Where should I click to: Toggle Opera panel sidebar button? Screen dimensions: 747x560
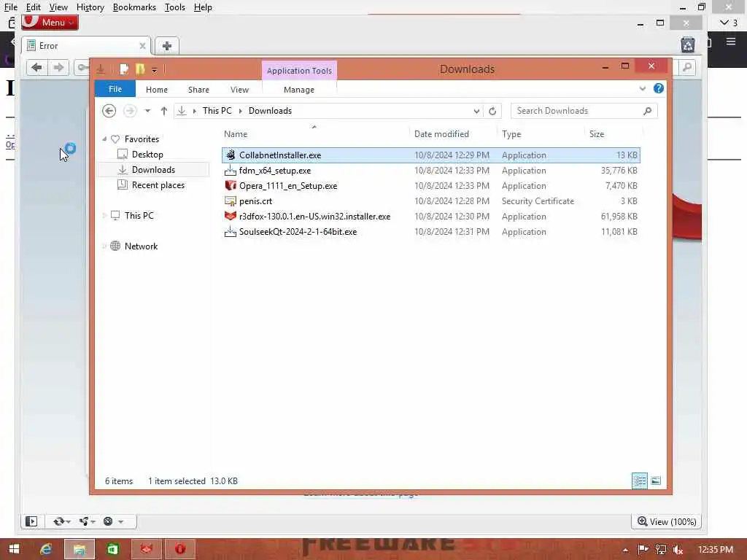(31, 521)
